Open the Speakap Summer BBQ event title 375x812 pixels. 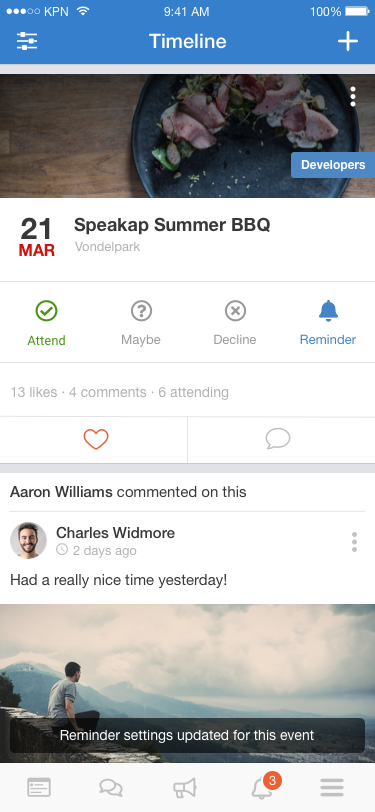tap(172, 225)
